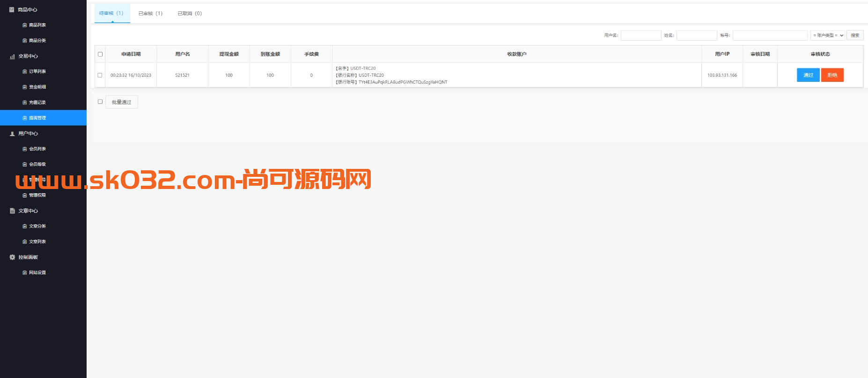Click the icon beside 会员列表

pos(25,149)
